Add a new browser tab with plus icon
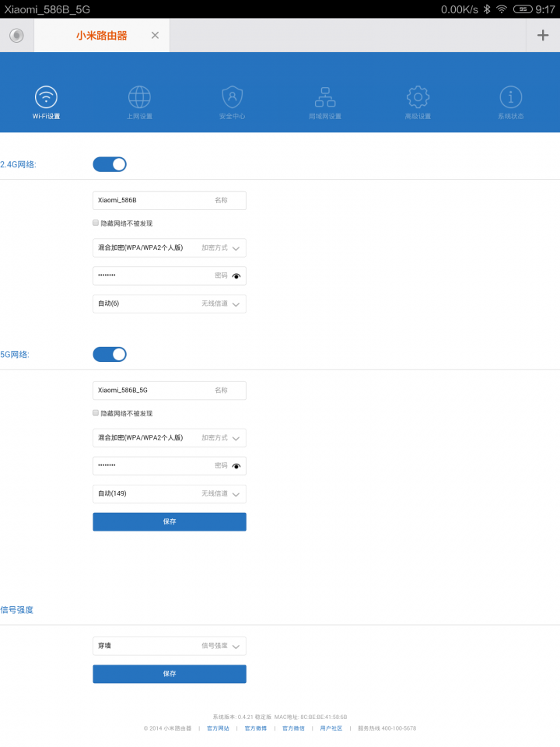Viewport: 560px width, 747px height. pos(543,35)
